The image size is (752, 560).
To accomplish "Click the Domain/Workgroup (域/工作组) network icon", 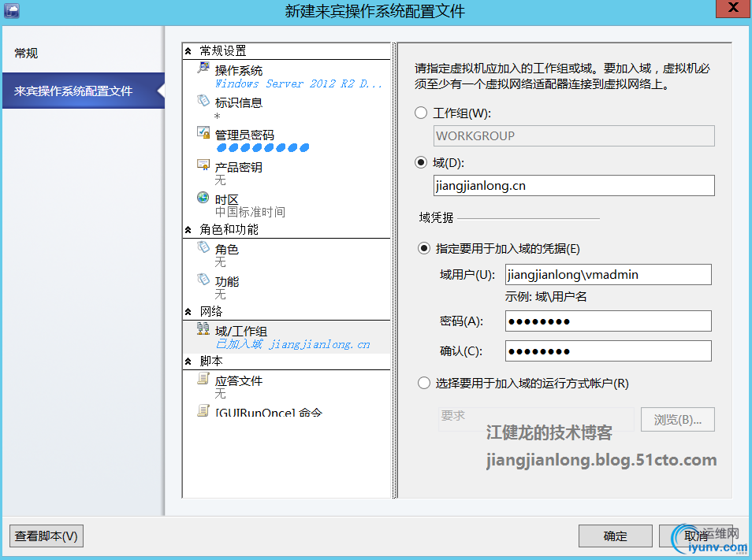I will [203, 328].
